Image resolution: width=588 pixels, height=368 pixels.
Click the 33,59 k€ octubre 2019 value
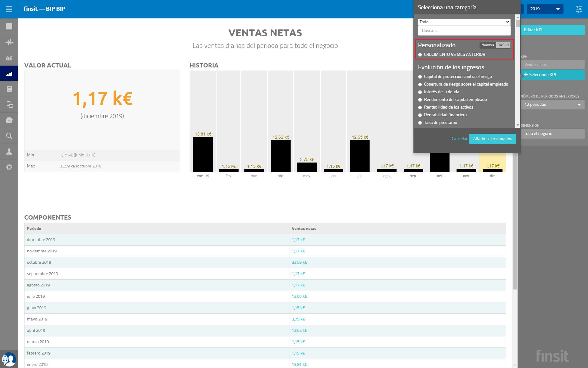[x=299, y=263]
